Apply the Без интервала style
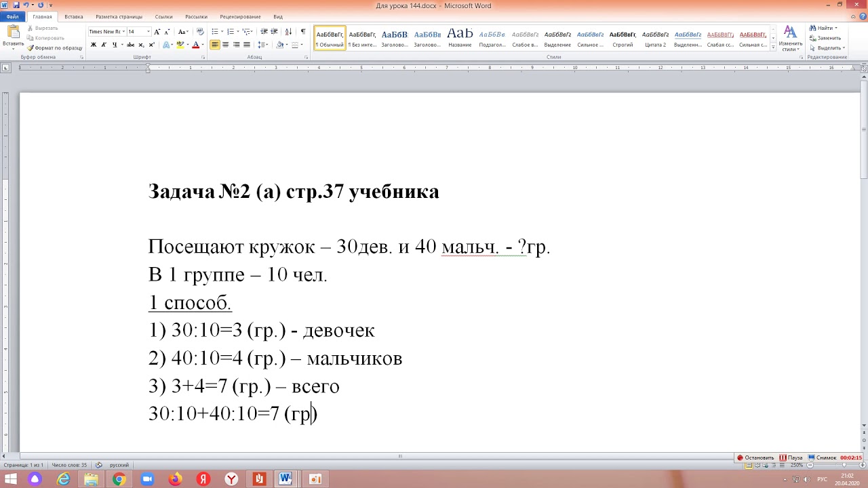868x488 pixels. coord(362,38)
